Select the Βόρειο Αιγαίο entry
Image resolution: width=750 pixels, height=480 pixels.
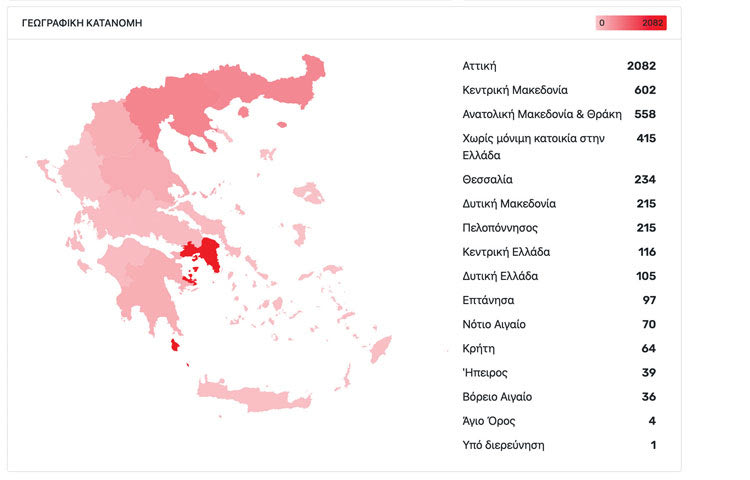point(559,397)
